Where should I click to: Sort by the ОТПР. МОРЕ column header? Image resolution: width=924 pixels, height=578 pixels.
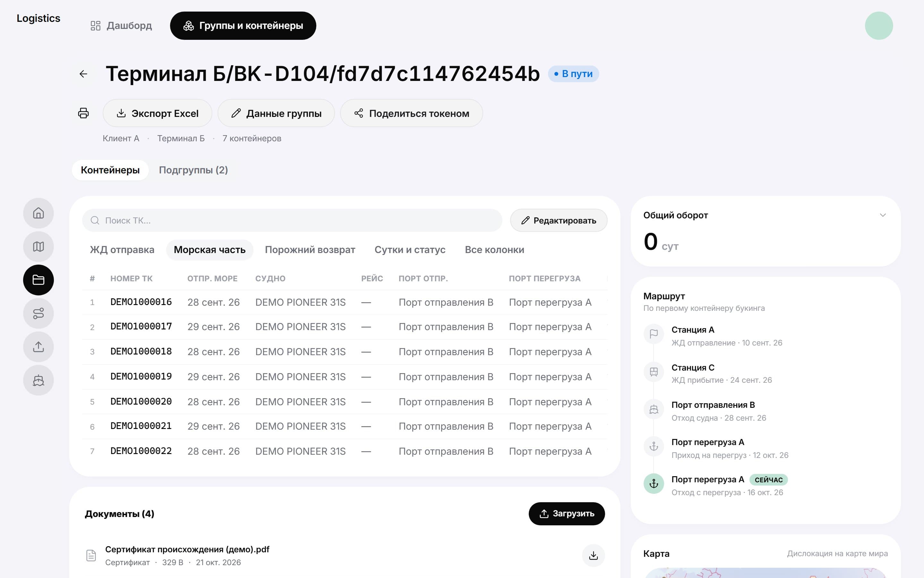212,279
